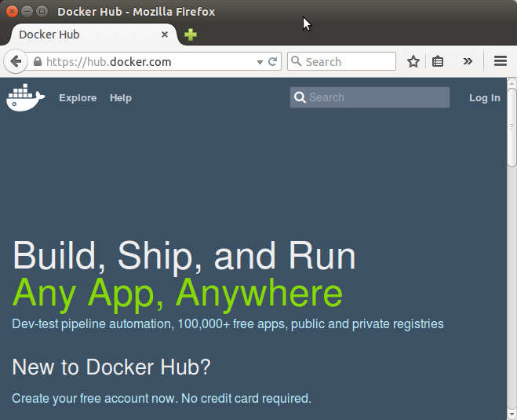Open the Explore link

tap(78, 98)
